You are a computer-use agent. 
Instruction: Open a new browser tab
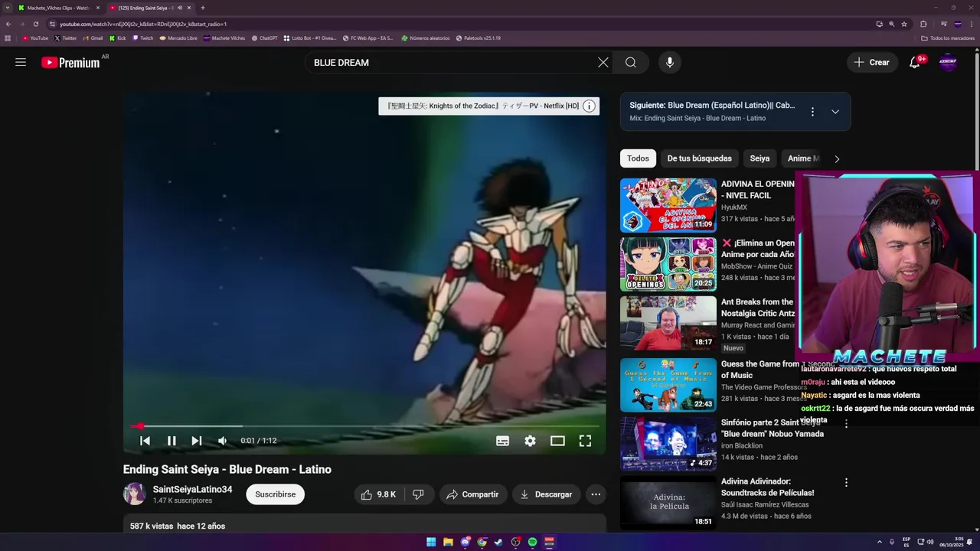click(x=203, y=8)
